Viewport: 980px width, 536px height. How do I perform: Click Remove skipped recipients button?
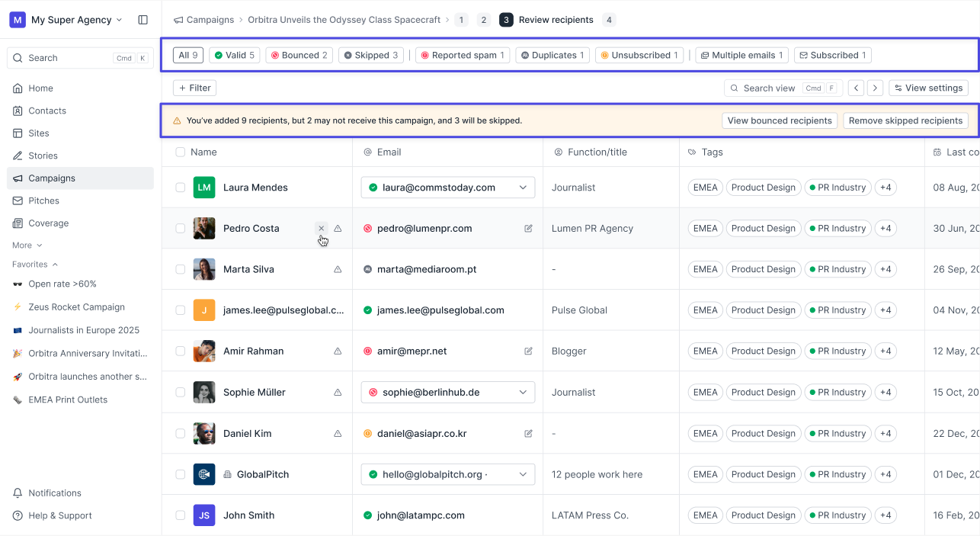pos(905,120)
